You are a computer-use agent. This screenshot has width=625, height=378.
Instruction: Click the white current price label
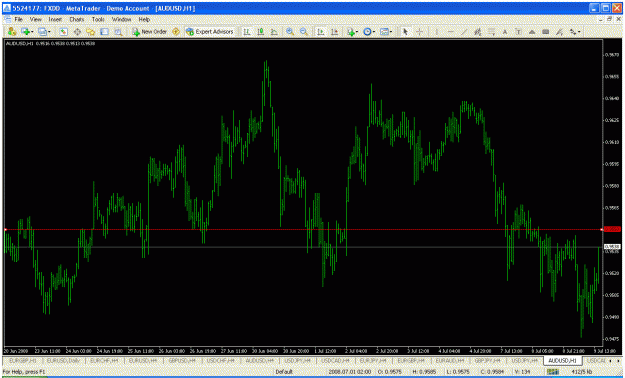pyautogui.click(x=612, y=247)
